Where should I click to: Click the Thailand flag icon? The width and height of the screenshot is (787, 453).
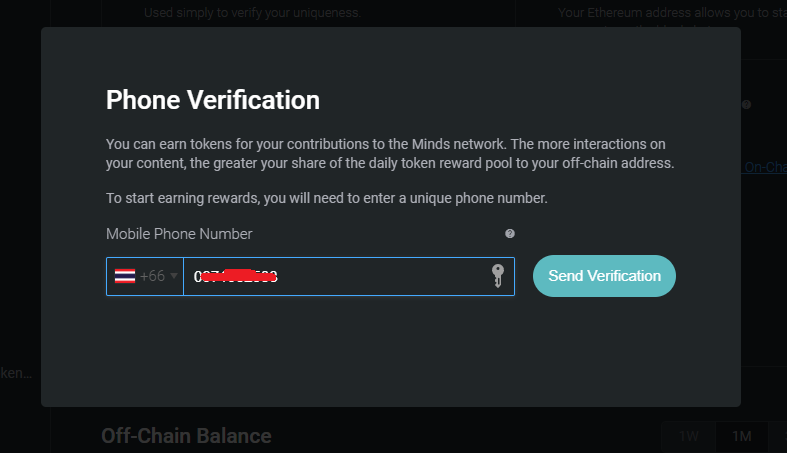click(x=125, y=277)
